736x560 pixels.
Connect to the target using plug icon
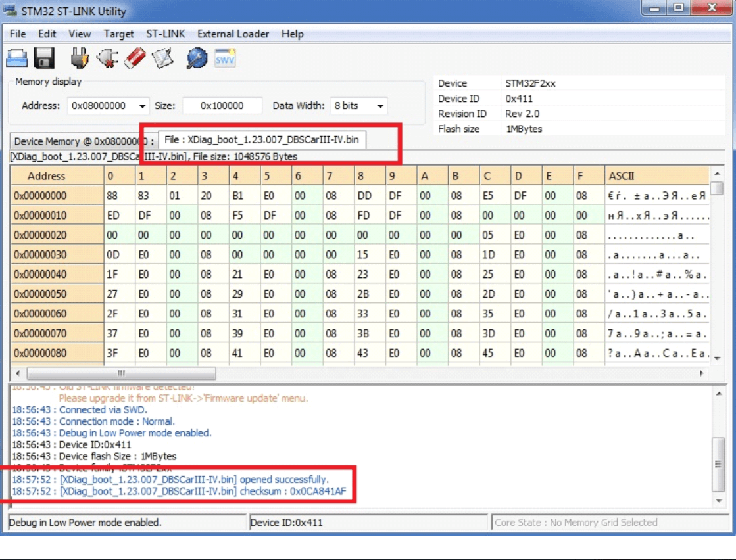coord(80,58)
